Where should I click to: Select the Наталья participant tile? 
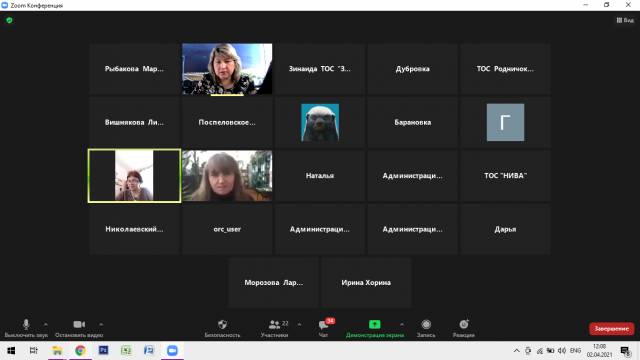320,176
